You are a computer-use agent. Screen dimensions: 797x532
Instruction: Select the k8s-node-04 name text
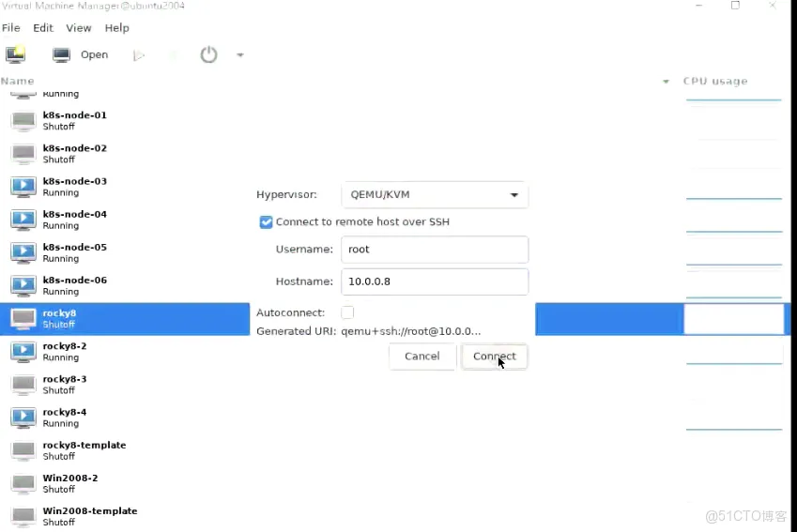(x=75, y=215)
